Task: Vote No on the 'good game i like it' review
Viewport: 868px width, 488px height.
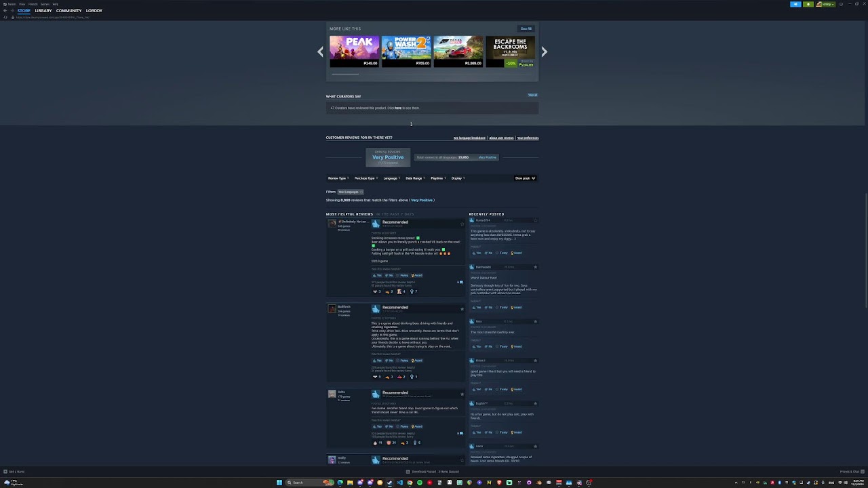Action: coord(489,389)
